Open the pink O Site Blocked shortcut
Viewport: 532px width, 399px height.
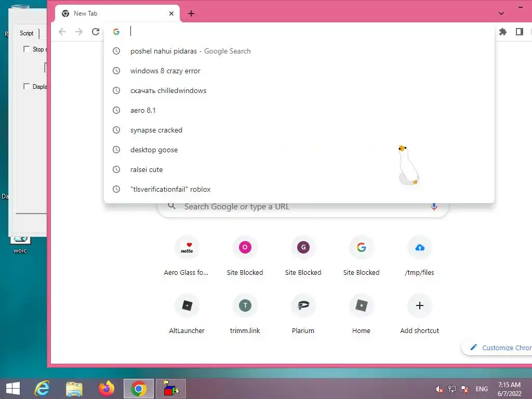[x=245, y=256]
